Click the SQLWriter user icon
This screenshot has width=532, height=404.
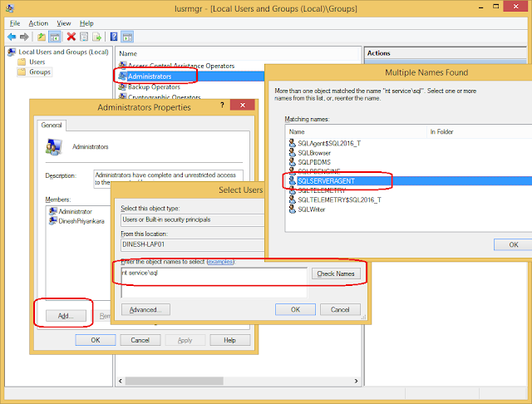click(x=292, y=209)
